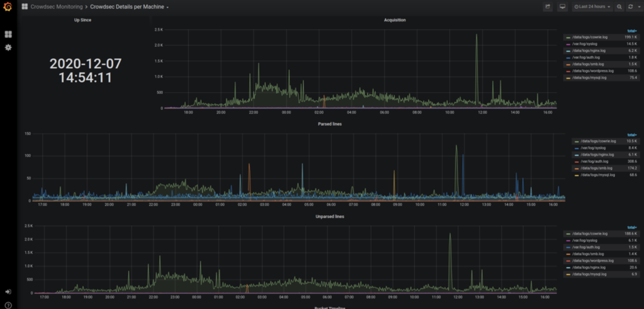This screenshot has height=309, width=644.
Task: Toggle mysql.log series in Acquisition legend
Action: pos(589,78)
